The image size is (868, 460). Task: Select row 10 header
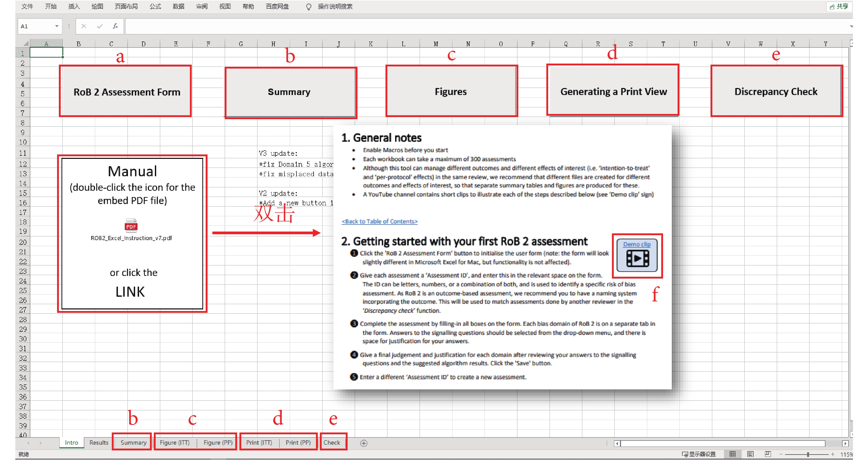23,142
